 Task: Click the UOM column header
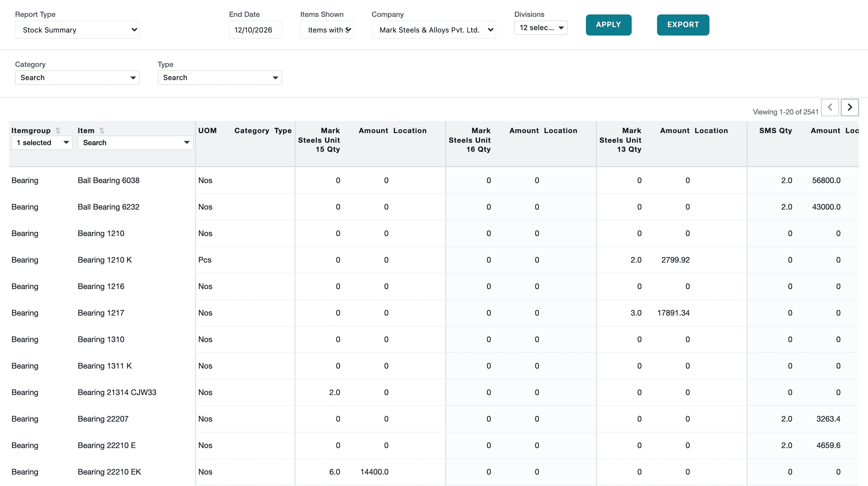[207, 131]
